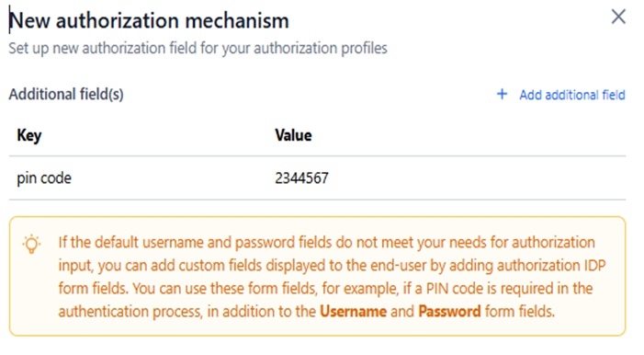
Task: Select the lightbulb tip icon
Action: pyautogui.click(x=31, y=245)
